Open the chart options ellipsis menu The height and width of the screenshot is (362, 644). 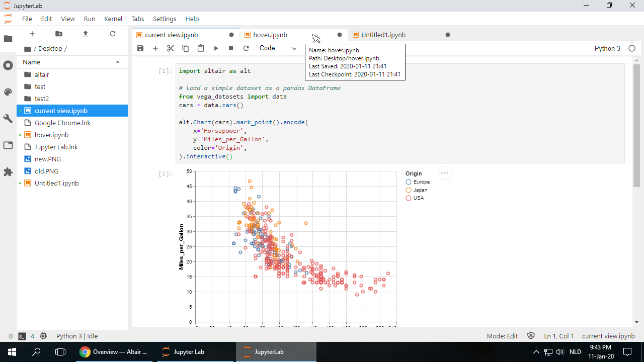(x=445, y=173)
